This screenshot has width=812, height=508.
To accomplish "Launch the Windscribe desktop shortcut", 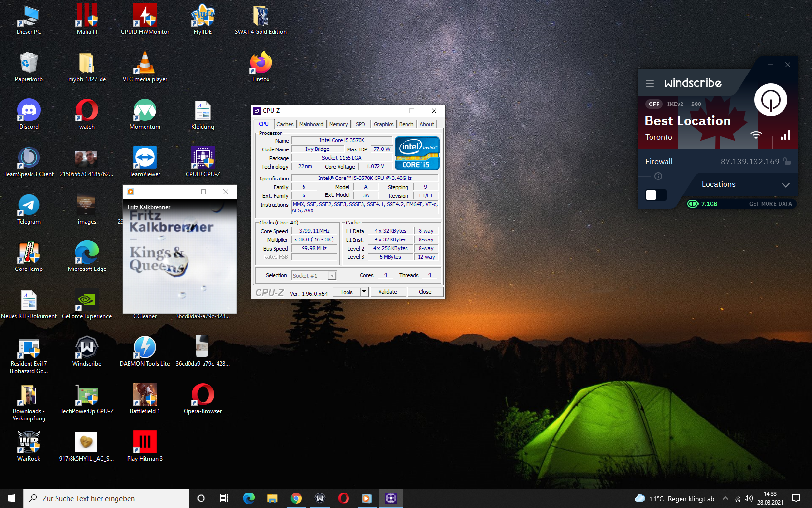I will 87,352.
